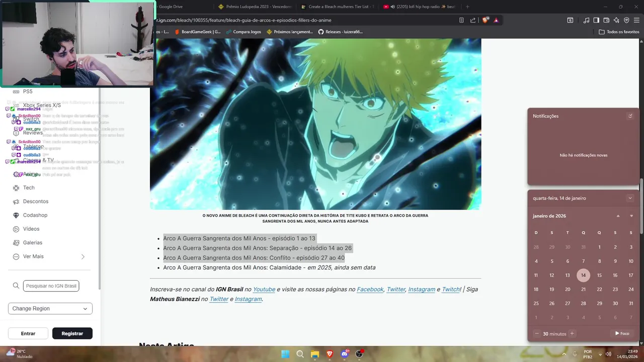Expand Ver Mais with right chevron
Viewport: 644px width, 362px height.
point(83,256)
